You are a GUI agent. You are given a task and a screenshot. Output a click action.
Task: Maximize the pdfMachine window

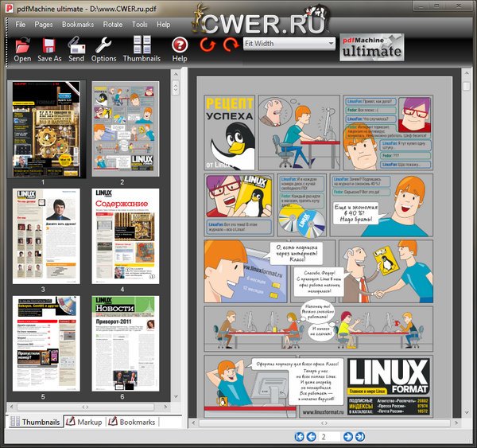[437, 6]
